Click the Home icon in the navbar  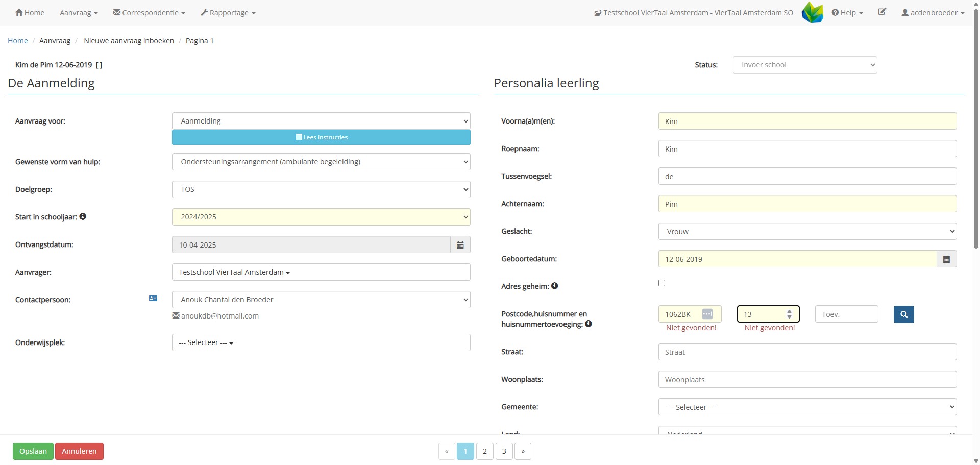(19, 12)
